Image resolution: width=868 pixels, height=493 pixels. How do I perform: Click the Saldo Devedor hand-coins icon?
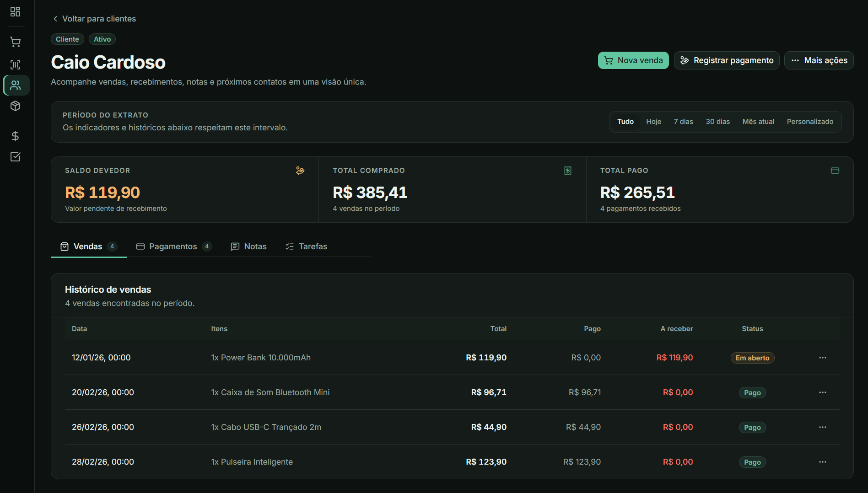tap(300, 171)
